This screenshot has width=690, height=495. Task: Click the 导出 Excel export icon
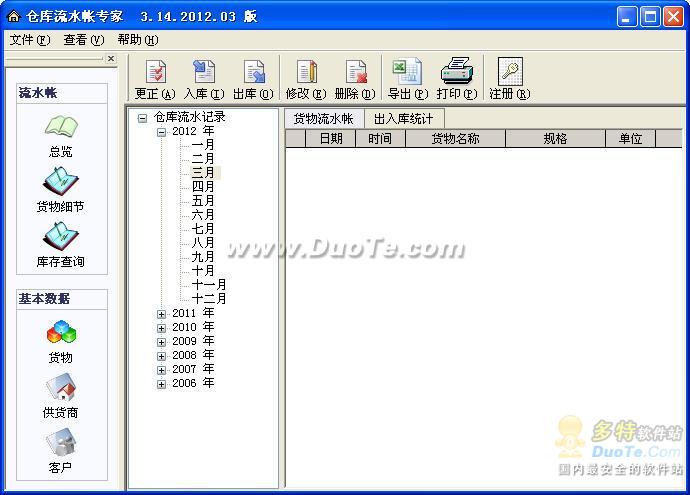[407, 71]
